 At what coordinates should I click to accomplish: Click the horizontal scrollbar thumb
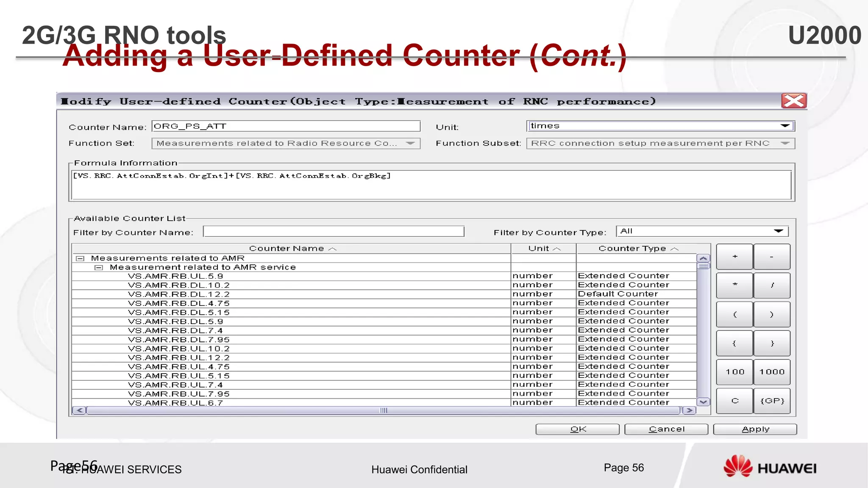click(384, 410)
